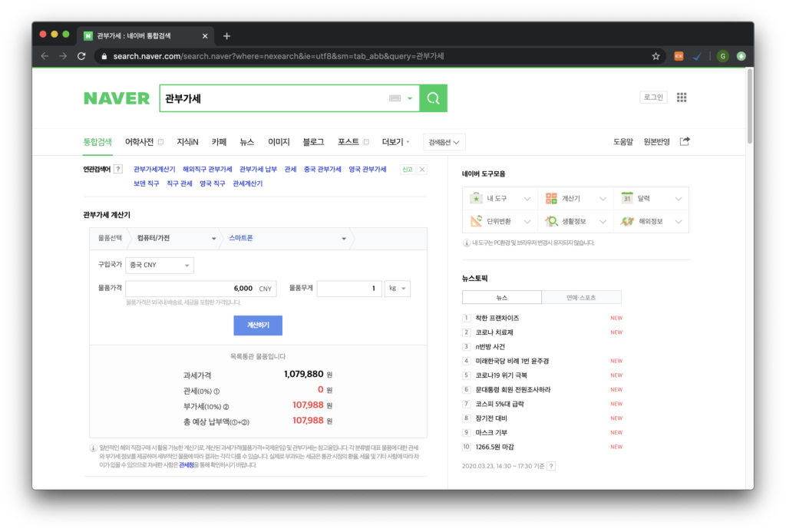The image size is (786, 532).
Task: Reload the page in browser toolbar
Action: tap(81, 56)
